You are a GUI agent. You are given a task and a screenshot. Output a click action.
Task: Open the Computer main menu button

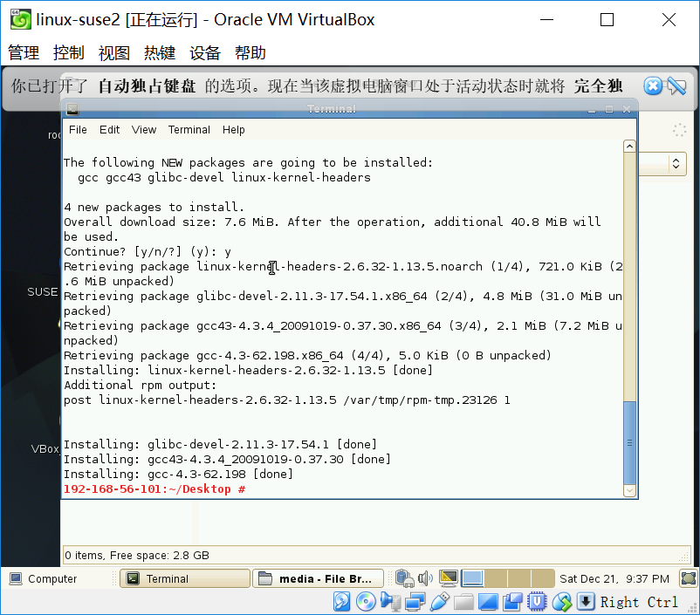pyautogui.click(x=43, y=579)
